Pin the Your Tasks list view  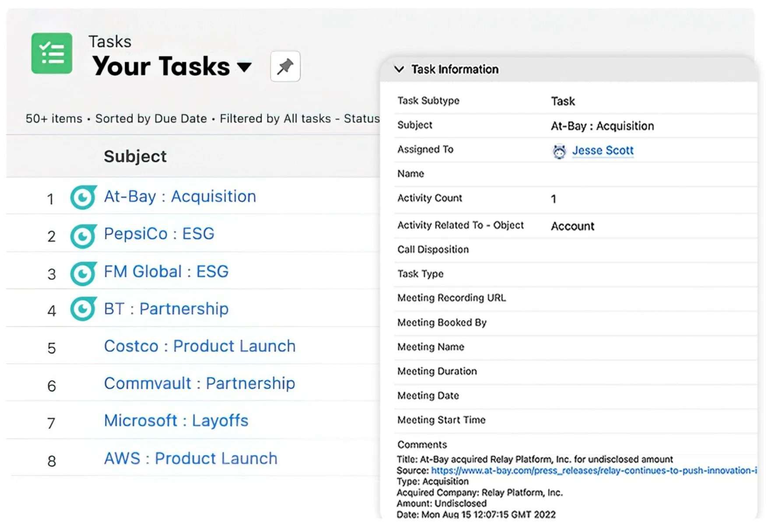point(285,66)
